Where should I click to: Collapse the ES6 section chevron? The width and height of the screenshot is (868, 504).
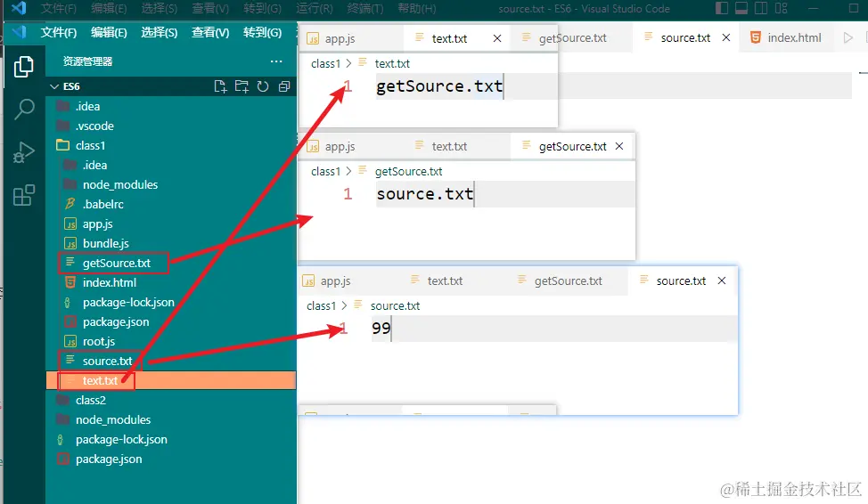[x=54, y=86]
